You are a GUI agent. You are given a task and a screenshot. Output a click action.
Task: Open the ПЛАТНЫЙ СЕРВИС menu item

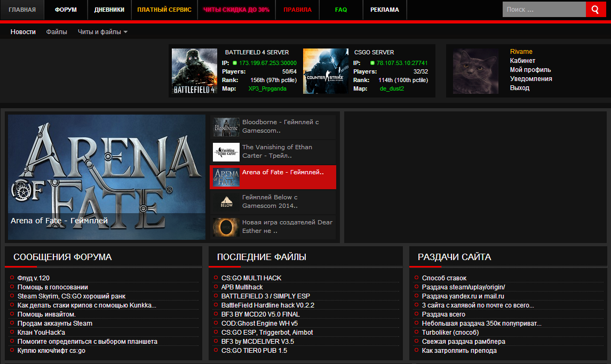coord(164,10)
